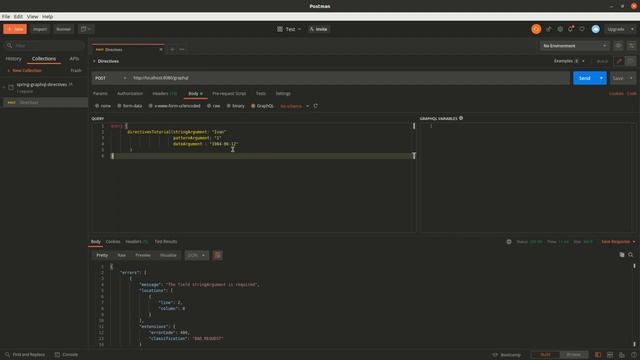Open the Save button dropdown arrow

coord(631,78)
